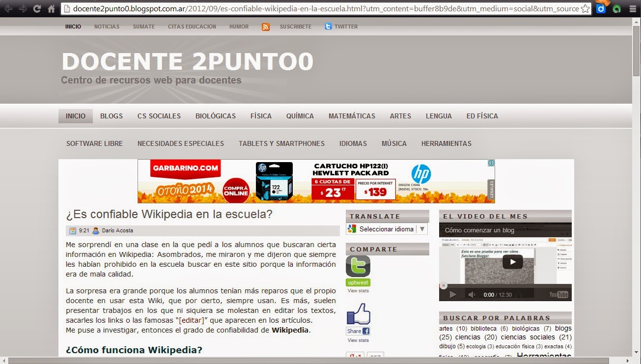Click View stats under the uptweet button

[358, 291]
